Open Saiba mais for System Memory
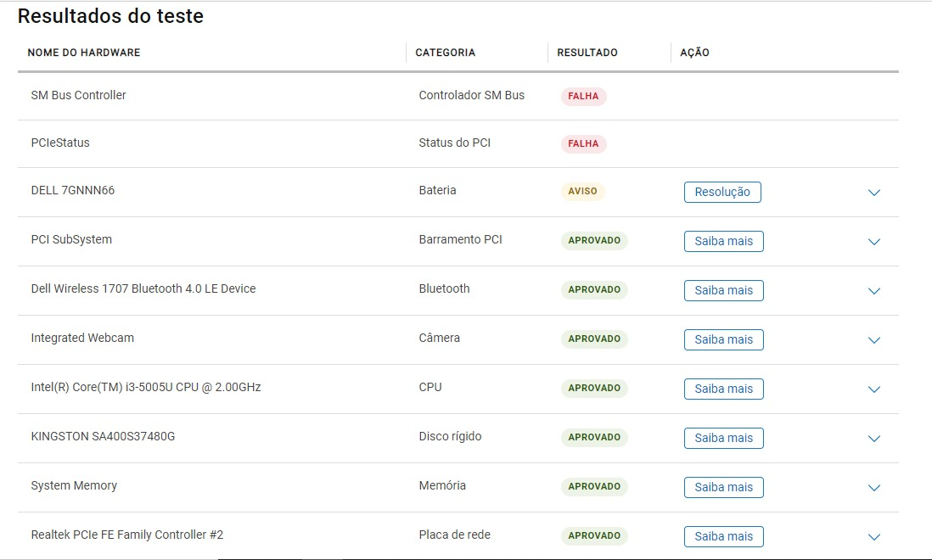The image size is (932, 560). pyautogui.click(x=723, y=488)
